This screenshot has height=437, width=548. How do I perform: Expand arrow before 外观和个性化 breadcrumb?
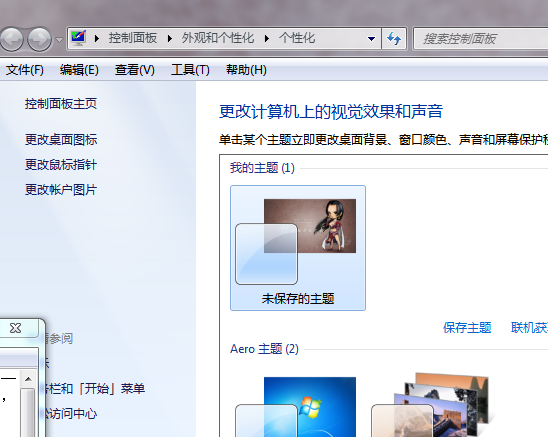[x=170, y=38]
